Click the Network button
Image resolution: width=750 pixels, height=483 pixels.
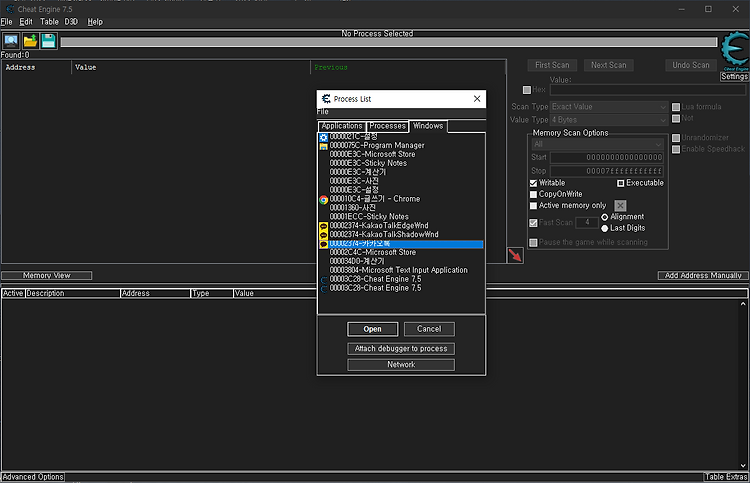point(401,364)
